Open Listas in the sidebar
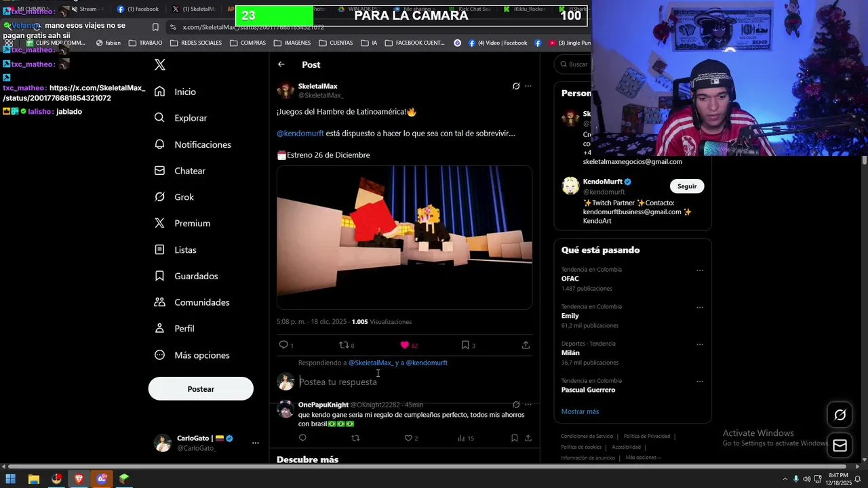Image resolution: width=868 pixels, height=488 pixels. tap(176, 250)
